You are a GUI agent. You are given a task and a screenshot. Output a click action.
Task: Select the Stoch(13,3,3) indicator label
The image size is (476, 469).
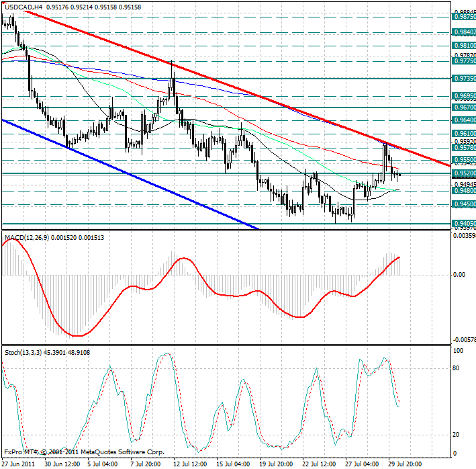click(x=22, y=352)
